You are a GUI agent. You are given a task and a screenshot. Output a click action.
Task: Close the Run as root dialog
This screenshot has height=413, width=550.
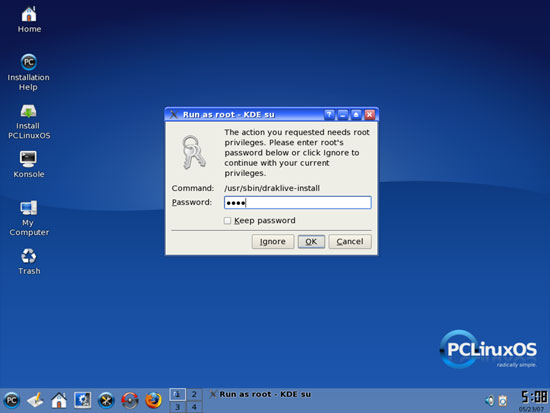click(370, 114)
